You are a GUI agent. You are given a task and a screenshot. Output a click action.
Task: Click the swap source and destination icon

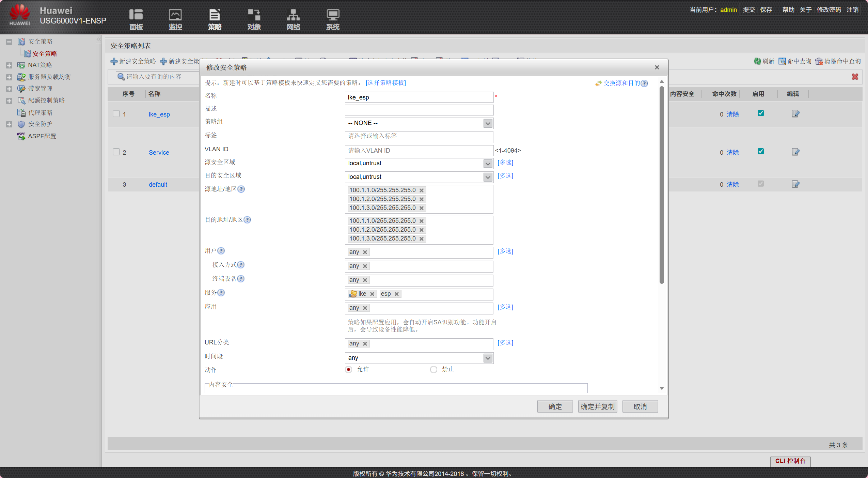click(x=598, y=83)
